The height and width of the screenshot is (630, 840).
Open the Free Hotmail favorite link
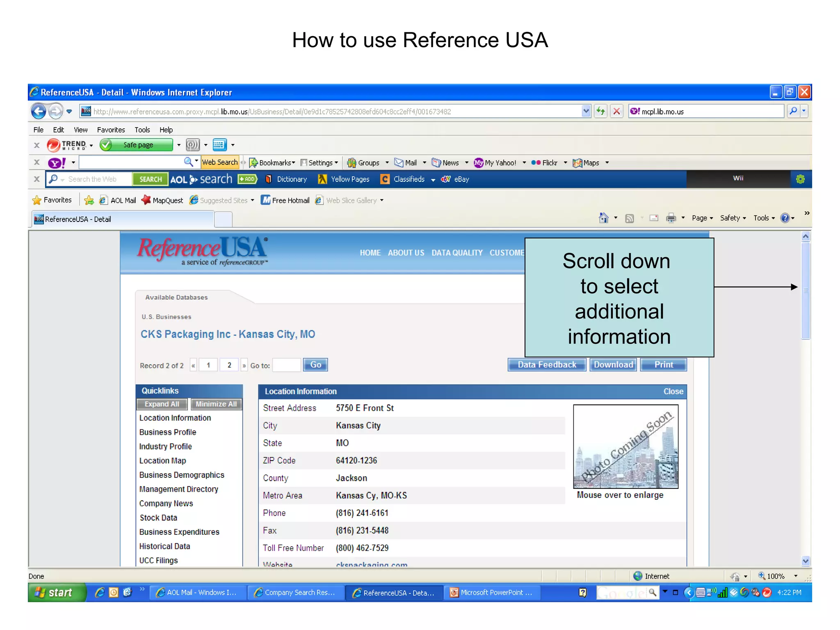(285, 200)
